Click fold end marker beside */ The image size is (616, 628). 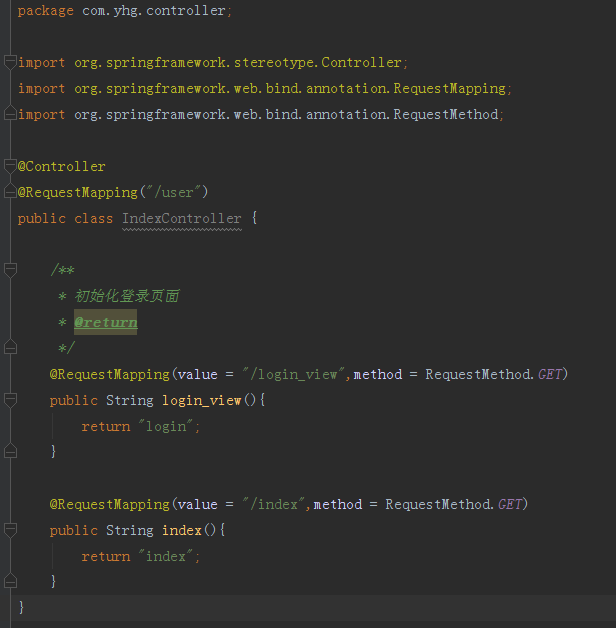click(10, 347)
